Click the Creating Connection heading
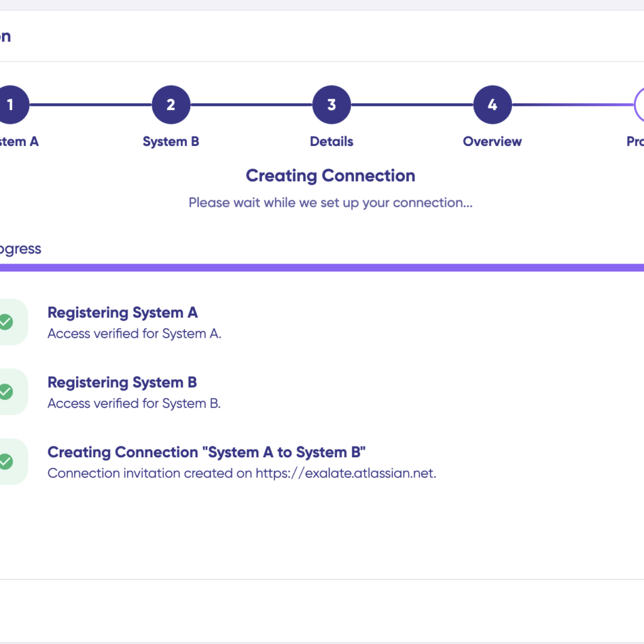The height and width of the screenshot is (644, 644). pyautogui.click(x=330, y=176)
